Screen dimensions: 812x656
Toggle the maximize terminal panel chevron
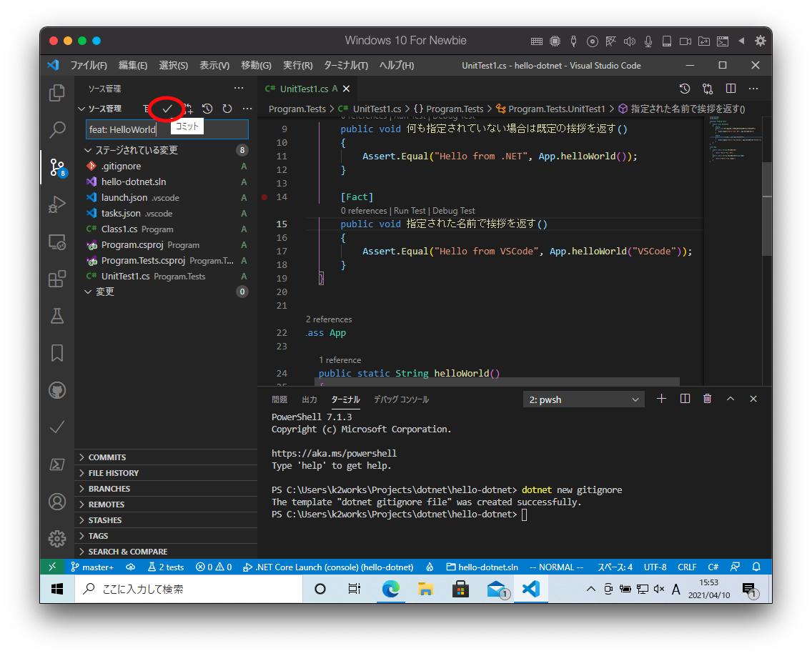pyautogui.click(x=730, y=399)
